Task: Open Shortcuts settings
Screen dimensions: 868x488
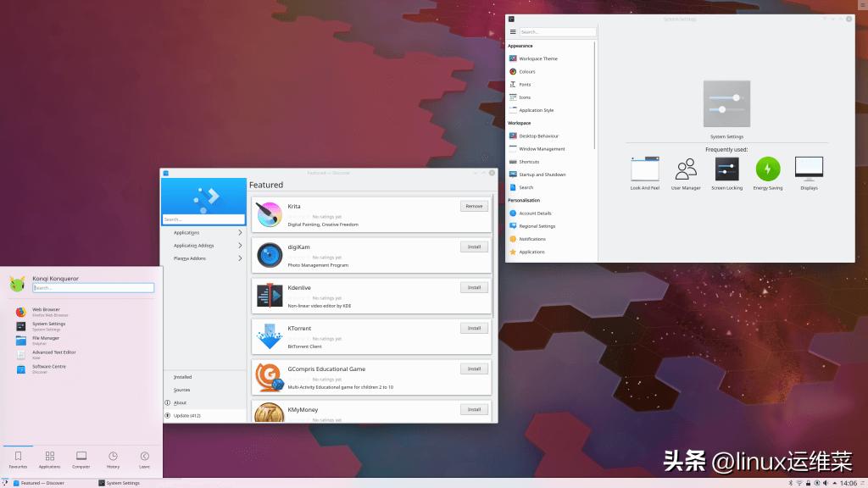Action: click(x=551, y=162)
